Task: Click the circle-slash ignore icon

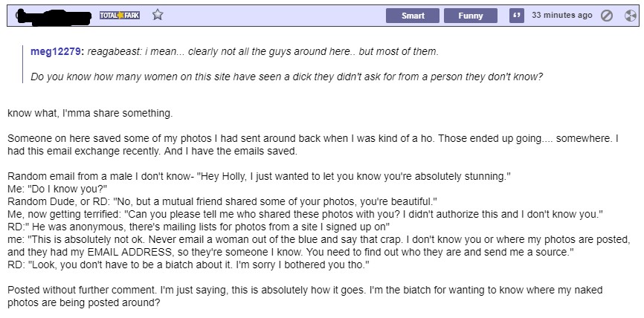Action: tap(606, 15)
